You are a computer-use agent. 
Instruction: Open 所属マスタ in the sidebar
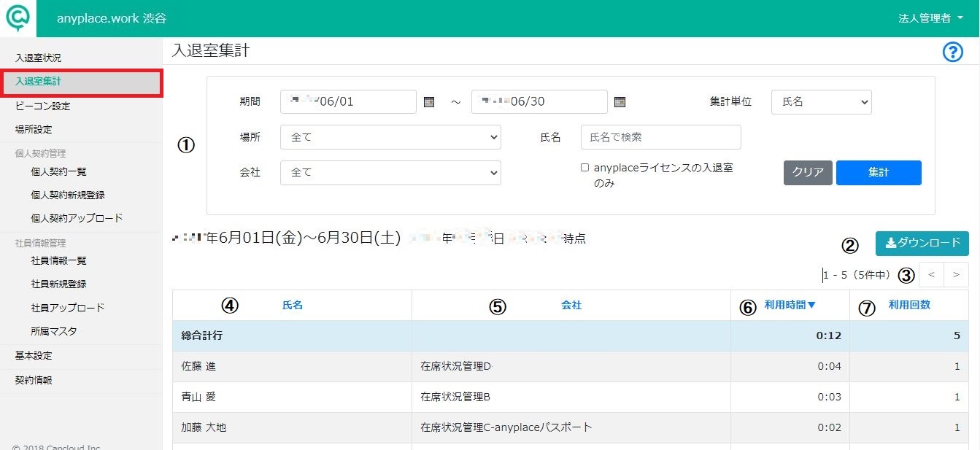pos(54,331)
